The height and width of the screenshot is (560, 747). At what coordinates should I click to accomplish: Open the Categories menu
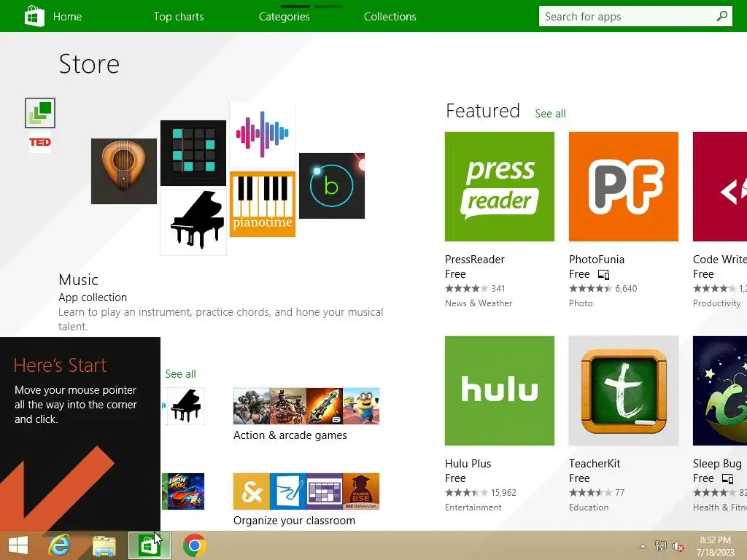[x=285, y=17]
